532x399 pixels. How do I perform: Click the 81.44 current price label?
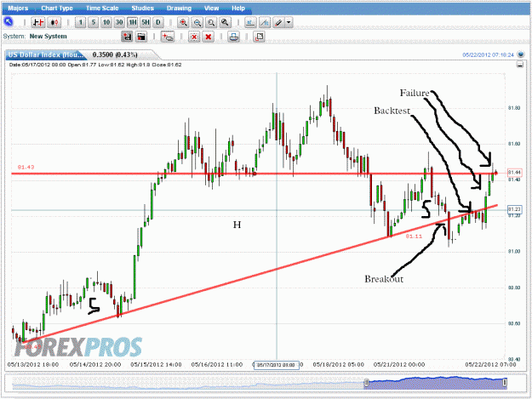pyautogui.click(x=514, y=173)
